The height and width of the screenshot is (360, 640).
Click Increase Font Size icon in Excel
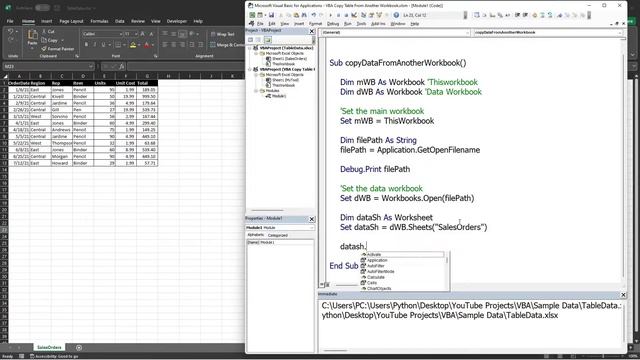pyautogui.click(x=142, y=34)
